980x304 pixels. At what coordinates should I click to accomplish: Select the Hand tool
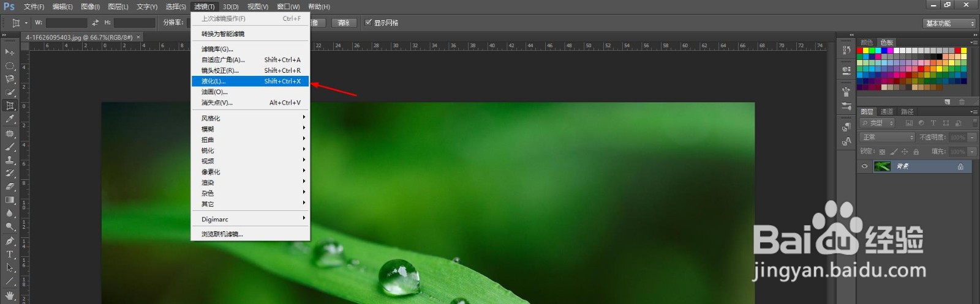(x=10, y=295)
